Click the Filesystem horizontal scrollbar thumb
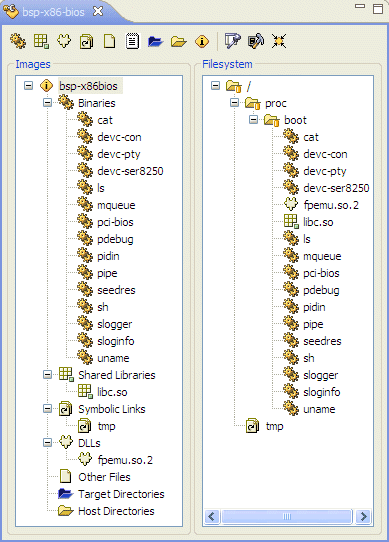Image resolution: width=389 pixels, height=542 pixels. click(287, 516)
